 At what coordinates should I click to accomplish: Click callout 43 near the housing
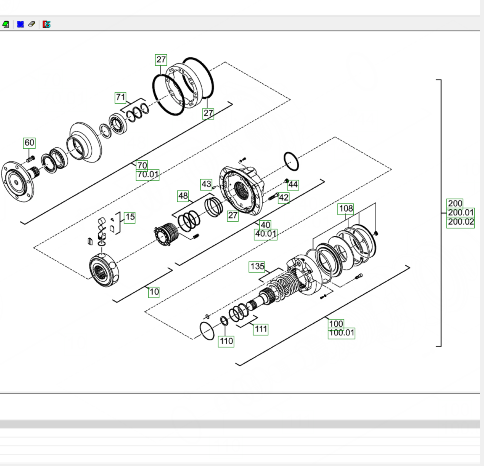point(206,184)
